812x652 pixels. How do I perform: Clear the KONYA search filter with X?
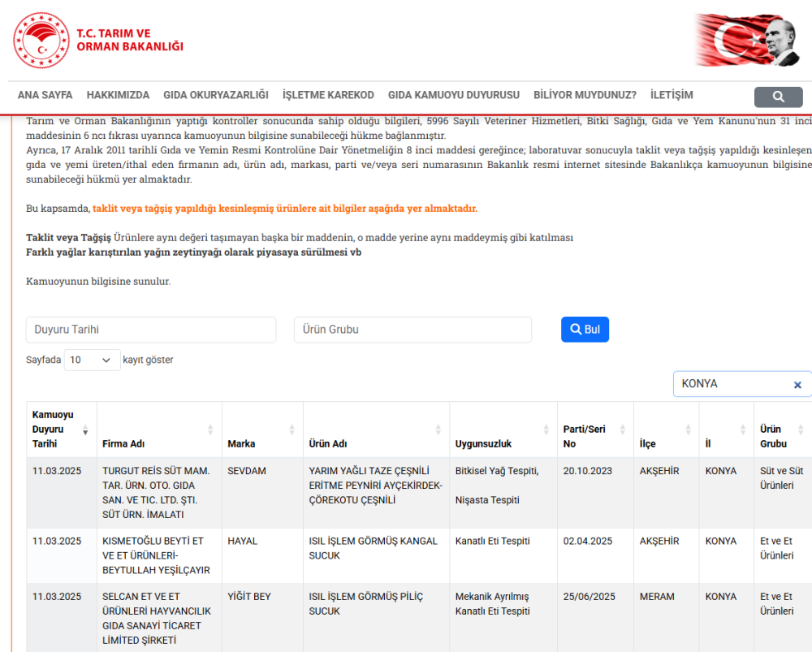click(x=797, y=385)
